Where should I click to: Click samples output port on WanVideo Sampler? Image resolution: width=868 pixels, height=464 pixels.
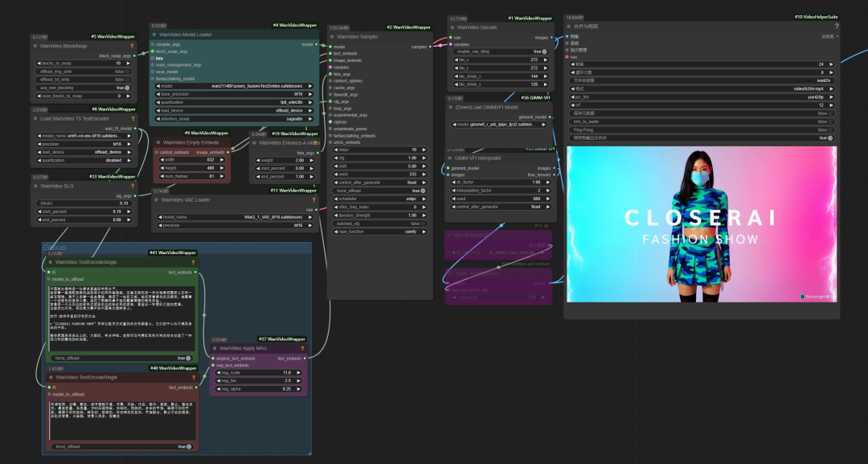[x=431, y=47]
